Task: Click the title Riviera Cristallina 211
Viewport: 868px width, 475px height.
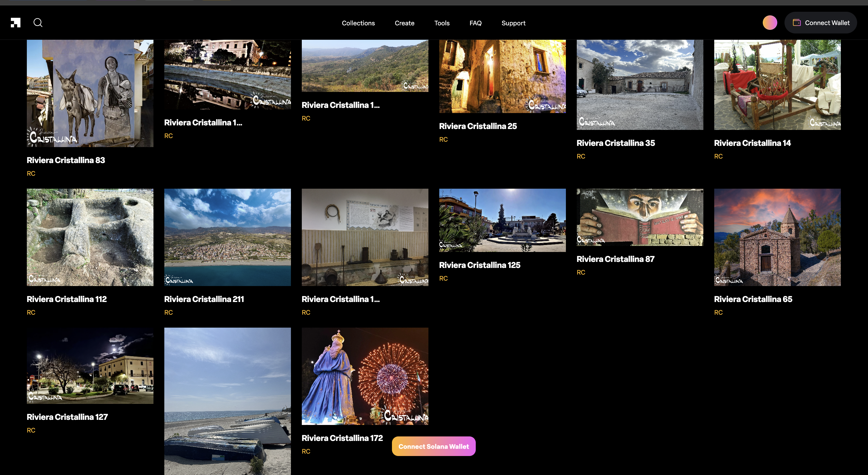Action: (x=204, y=299)
